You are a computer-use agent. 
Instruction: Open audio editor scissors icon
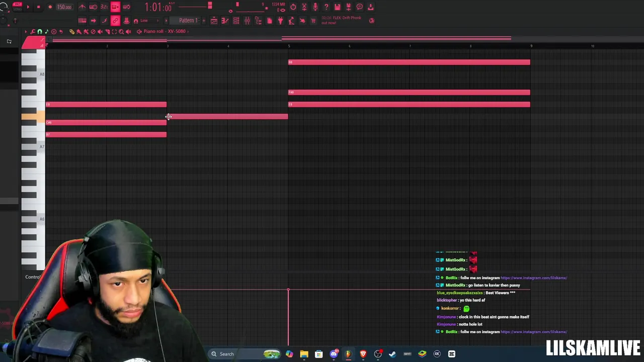coord(304,7)
